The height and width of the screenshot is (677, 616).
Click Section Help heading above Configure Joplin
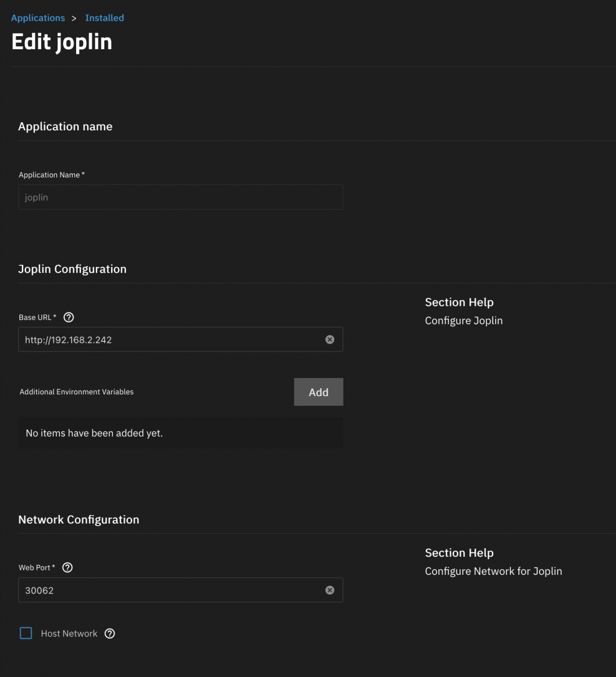(459, 302)
